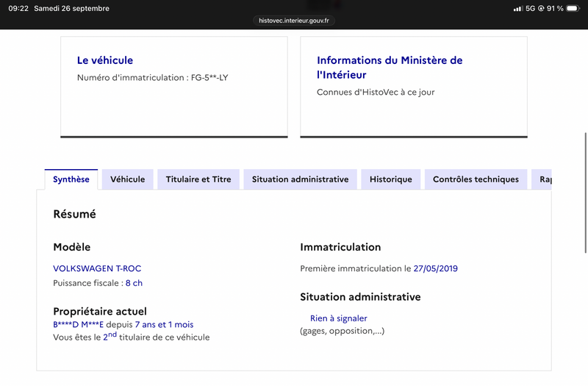Tap the cellular signal bars icon
The width and height of the screenshot is (588, 386).
point(518,9)
